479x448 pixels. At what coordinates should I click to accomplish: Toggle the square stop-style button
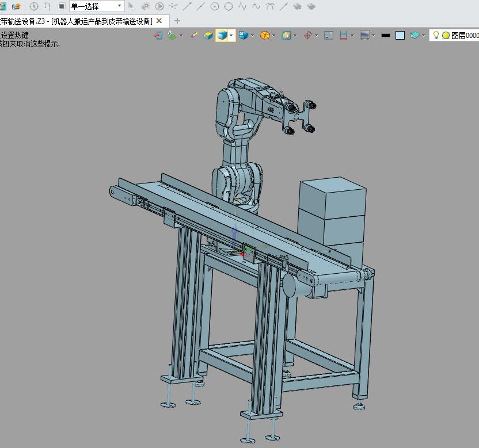(x=62, y=6)
